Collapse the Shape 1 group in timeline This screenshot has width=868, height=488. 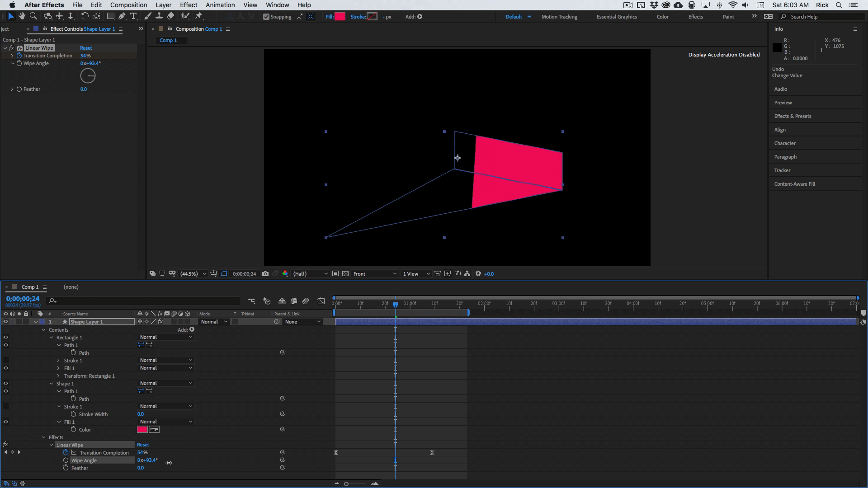pyautogui.click(x=51, y=384)
